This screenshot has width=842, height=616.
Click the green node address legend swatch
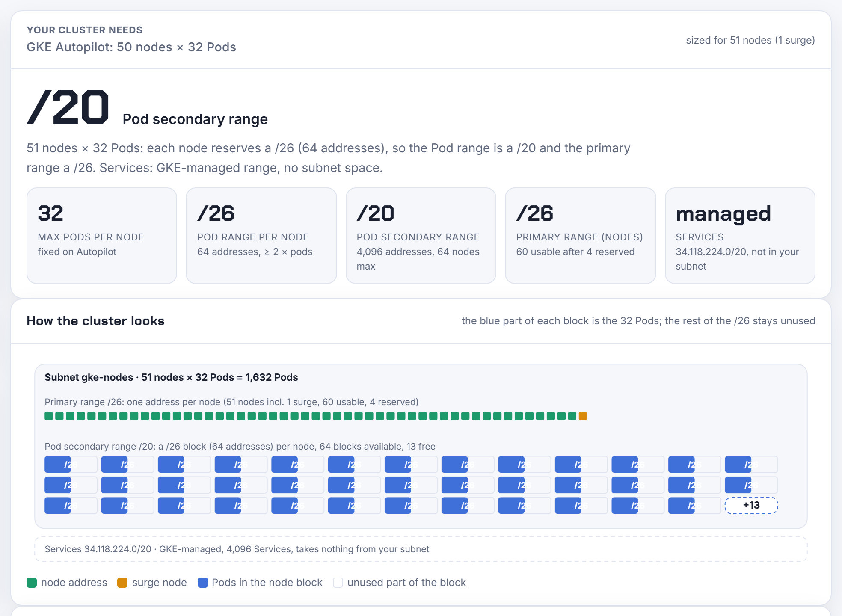(32, 583)
